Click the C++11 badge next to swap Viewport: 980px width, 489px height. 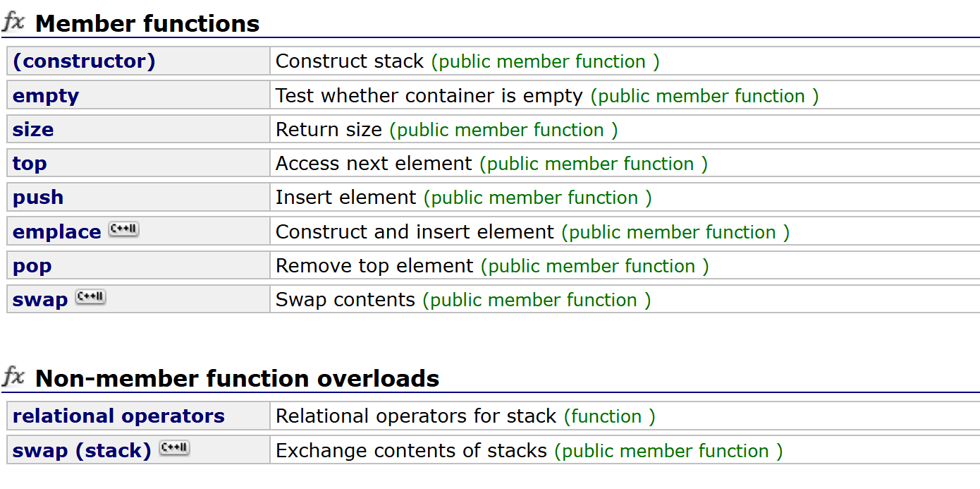pos(90,297)
